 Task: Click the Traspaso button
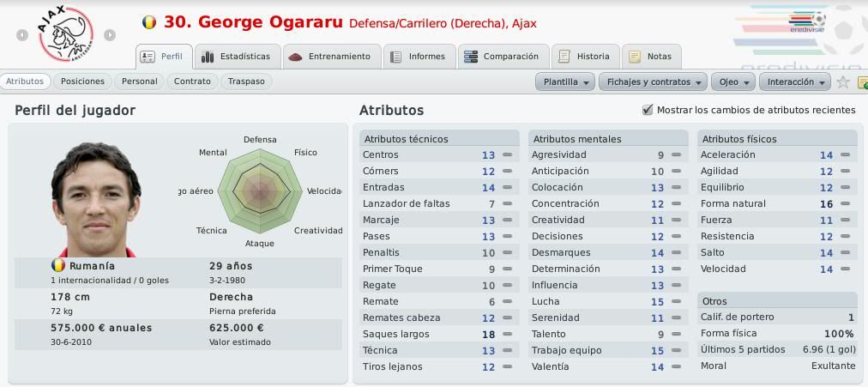pos(246,82)
